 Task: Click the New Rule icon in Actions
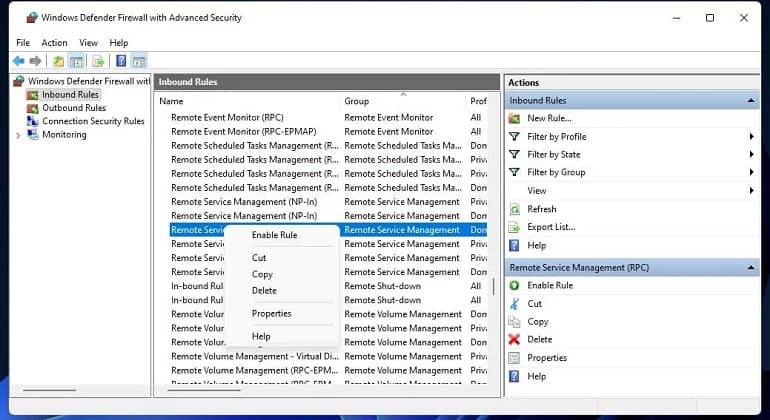(514, 118)
